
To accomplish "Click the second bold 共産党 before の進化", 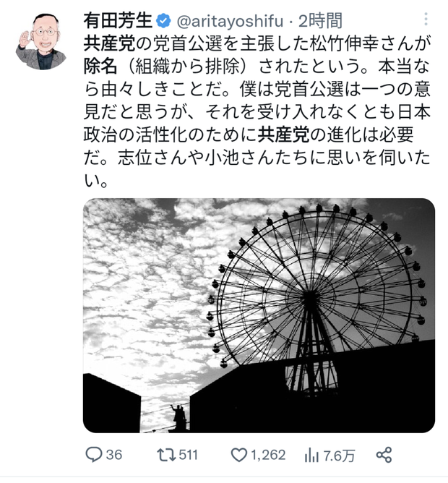I will pyautogui.click(x=283, y=134).
